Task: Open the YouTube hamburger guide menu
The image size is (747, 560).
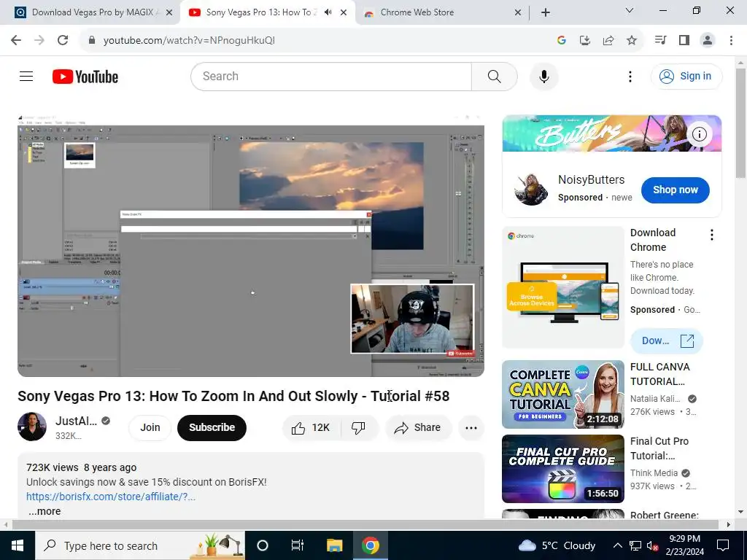Action: (26, 76)
